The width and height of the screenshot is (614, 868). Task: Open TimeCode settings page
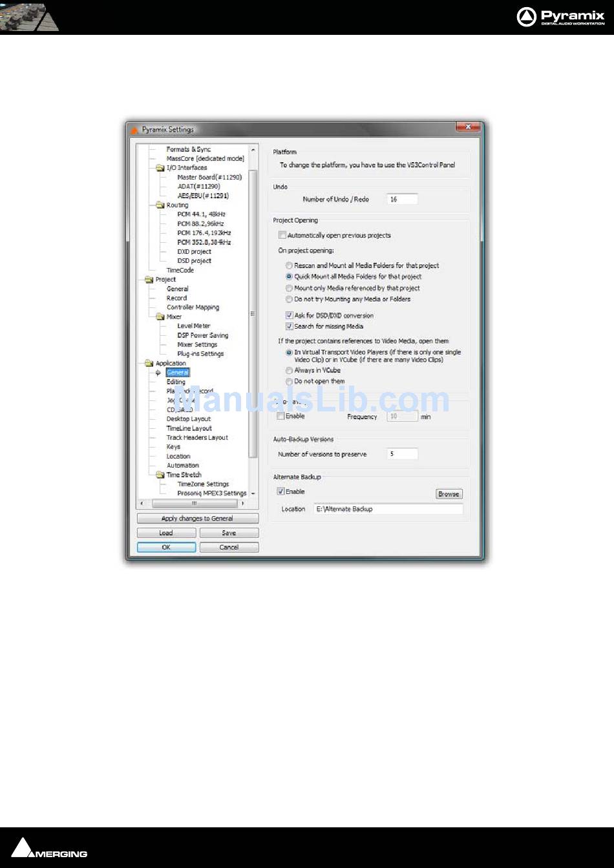tap(180, 270)
